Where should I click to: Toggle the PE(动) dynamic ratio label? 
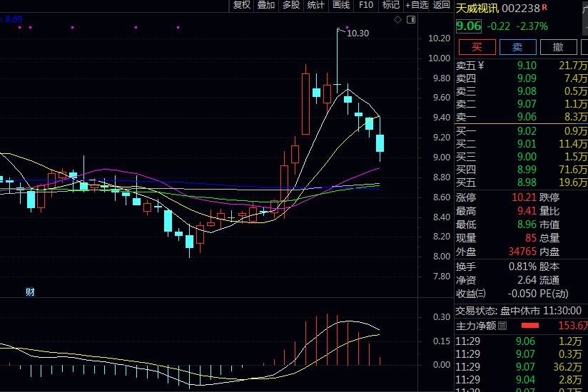pos(554,293)
